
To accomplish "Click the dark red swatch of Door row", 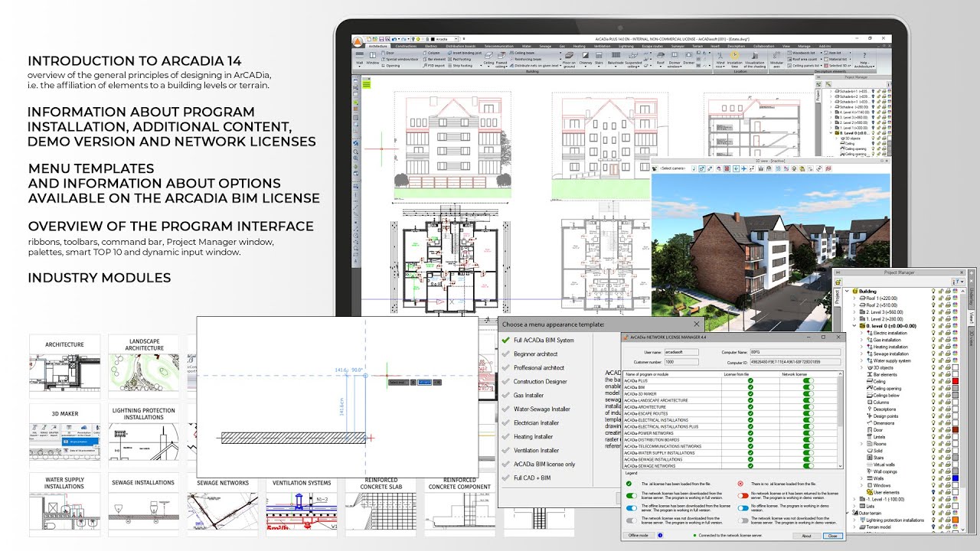I will pos(955,430).
